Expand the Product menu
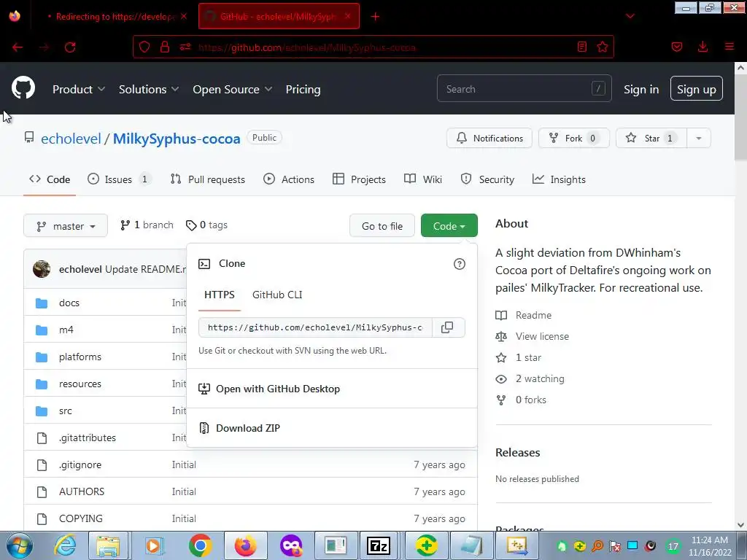Image resolution: width=747 pixels, height=560 pixels. (x=79, y=89)
